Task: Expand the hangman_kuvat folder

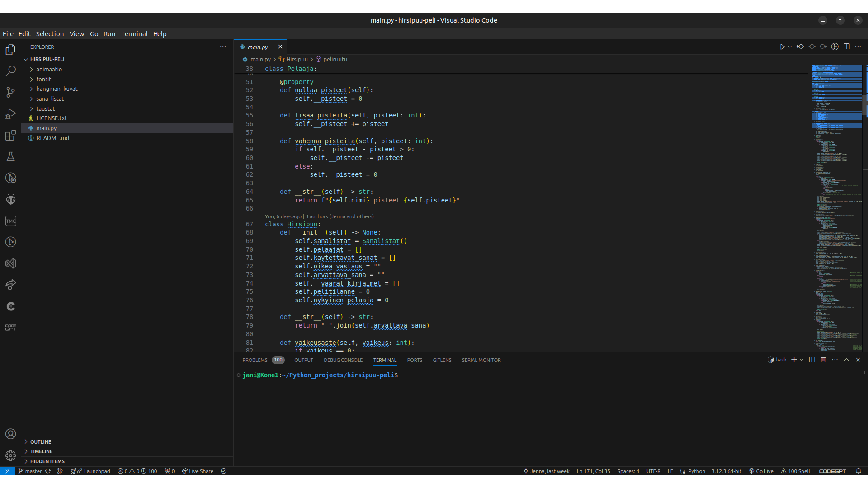Action: click(x=57, y=89)
